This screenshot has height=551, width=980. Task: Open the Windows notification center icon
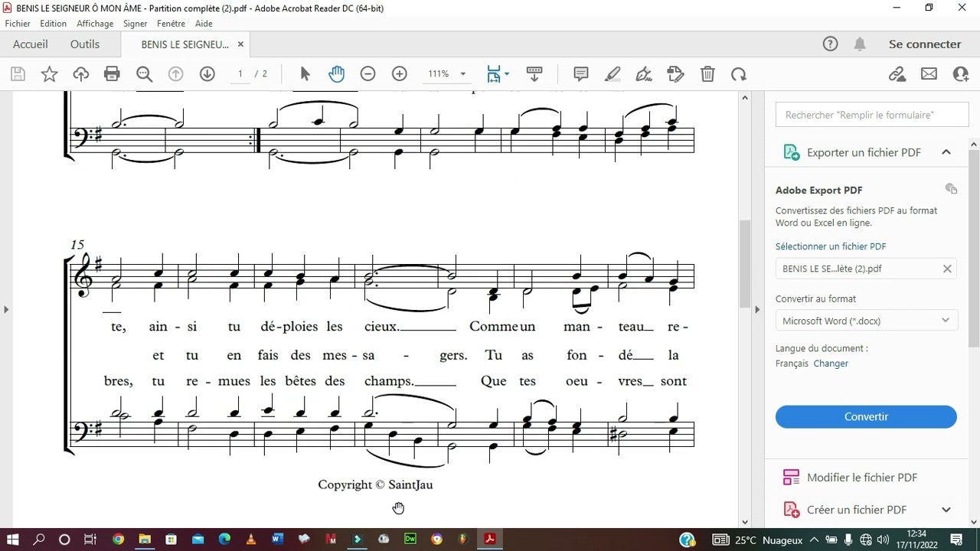tap(955, 540)
